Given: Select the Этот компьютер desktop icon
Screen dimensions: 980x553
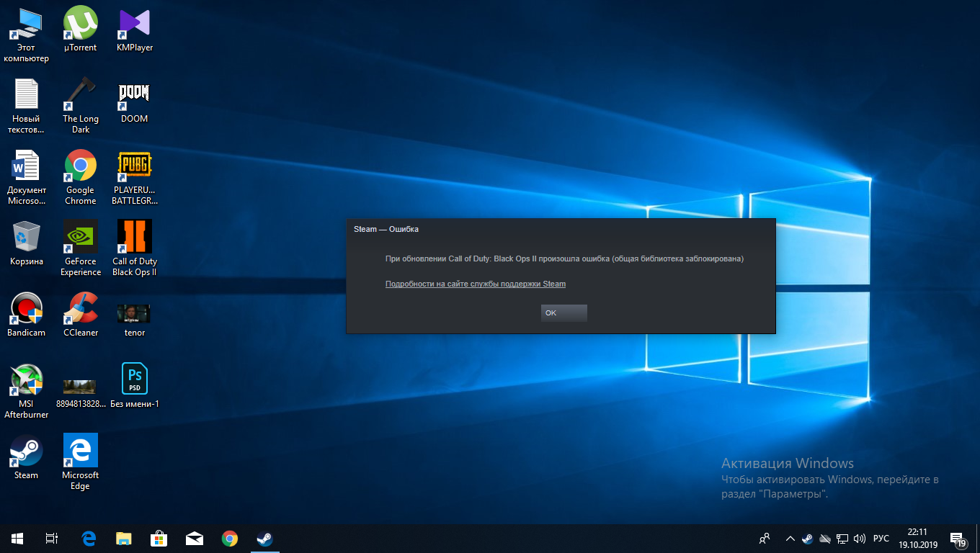Looking at the screenshot, I should click(26, 35).
